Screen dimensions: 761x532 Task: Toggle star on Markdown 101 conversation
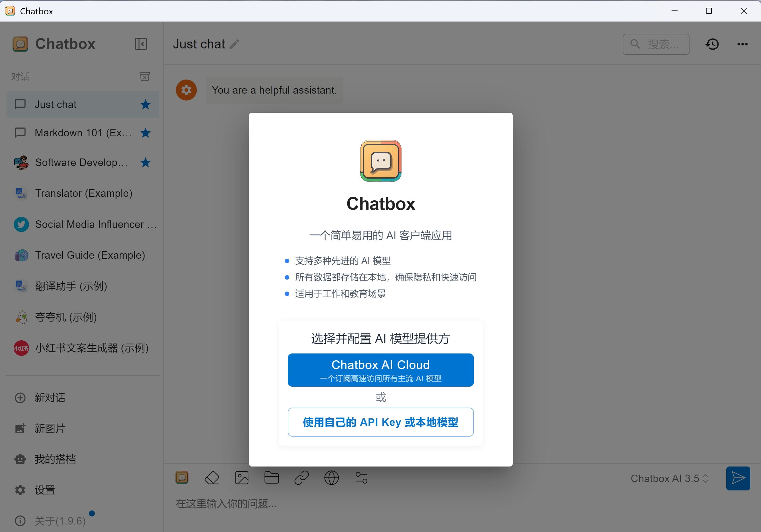145,133
